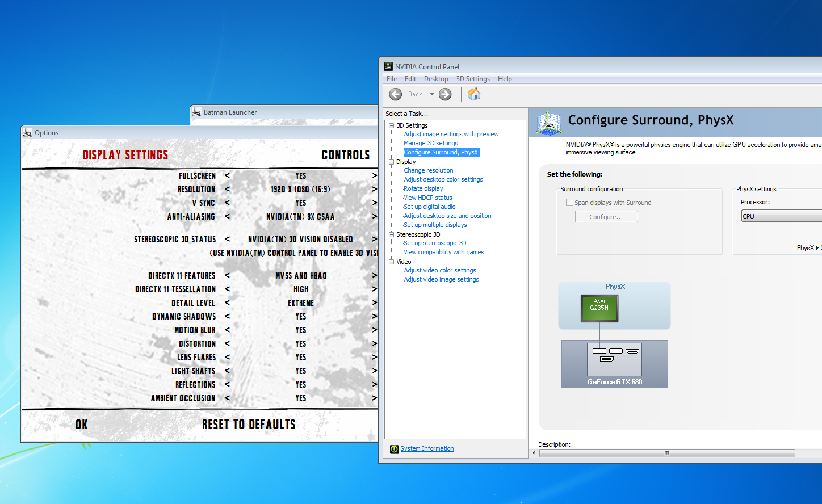Go back with the Back arrow icon
Image resolution: width=822 pixels, height=504 pixels.
396,94
